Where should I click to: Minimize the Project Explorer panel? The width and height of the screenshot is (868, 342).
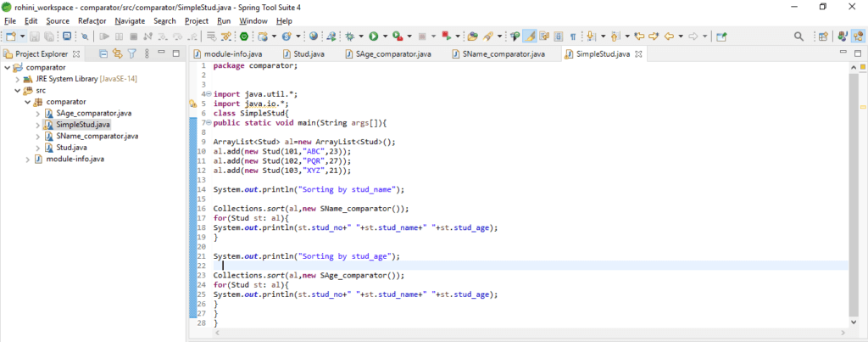(162, 53)
